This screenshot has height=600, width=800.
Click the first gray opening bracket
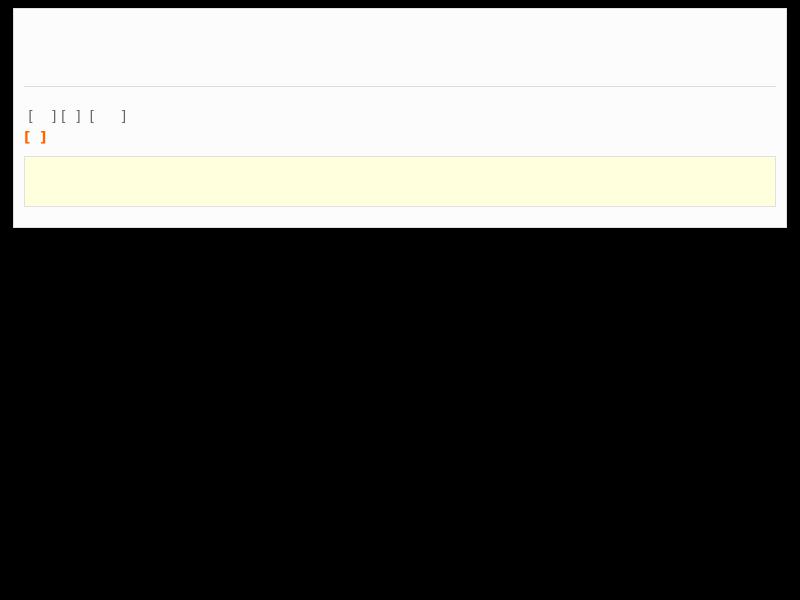31,116
